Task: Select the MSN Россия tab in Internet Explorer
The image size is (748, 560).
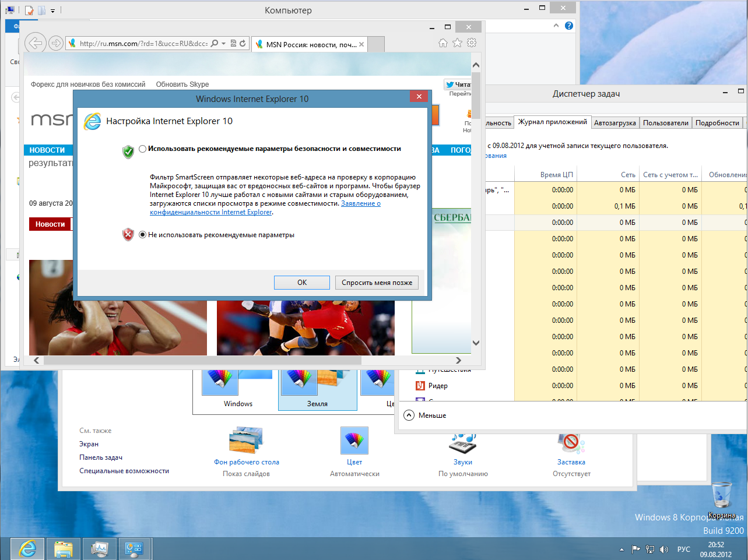Action: pos(311,44)
